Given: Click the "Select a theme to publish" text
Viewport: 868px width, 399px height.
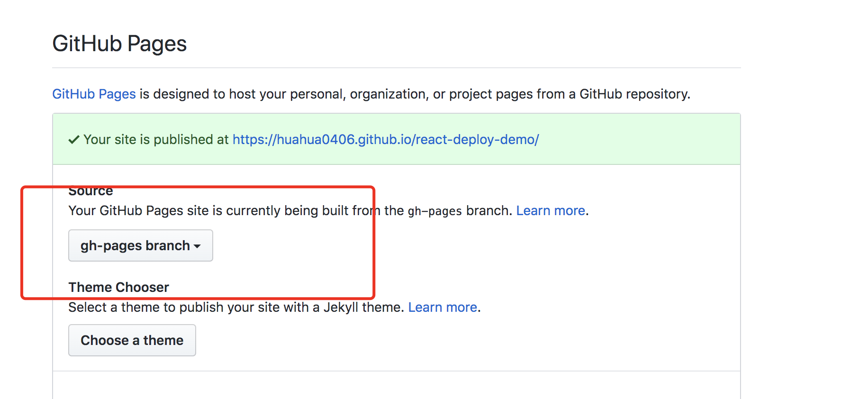Looking at the screenshot, I should pos(190,307).
